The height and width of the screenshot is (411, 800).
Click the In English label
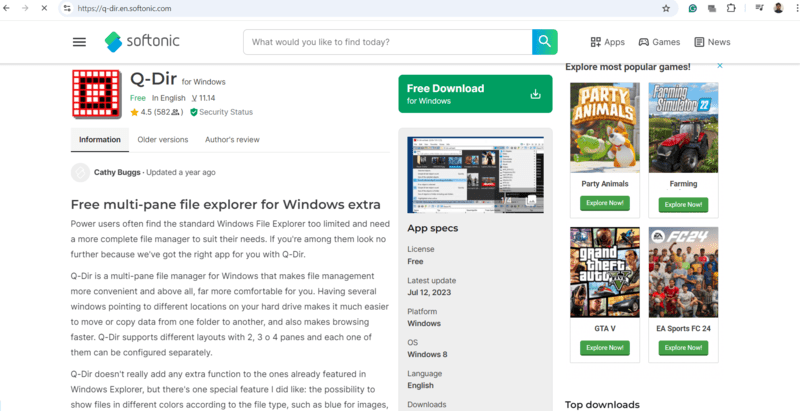pyautogui.click(x=168, y=98)
